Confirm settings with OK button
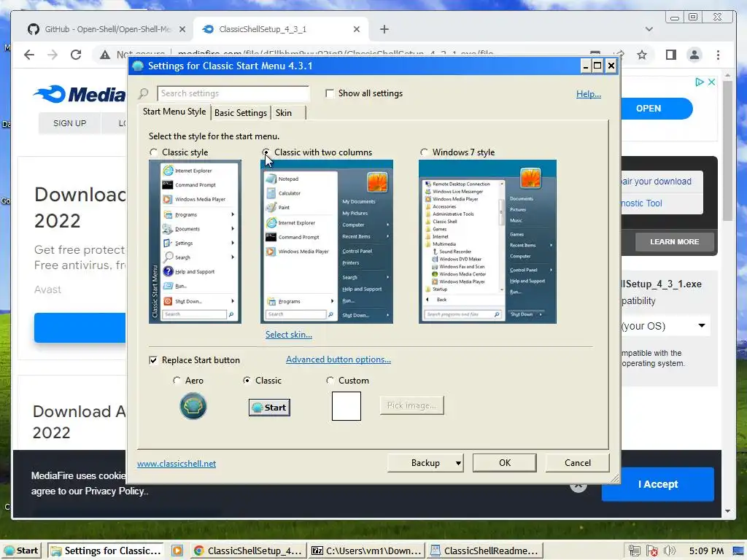Viewport: 747px width, 560px height. pyautogui.click(x=505, y=463)
